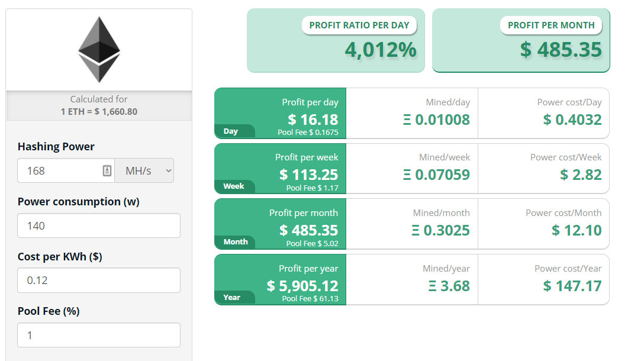Select the Profit Per Month card
The image size is (644, 361).
coord(521,40)
